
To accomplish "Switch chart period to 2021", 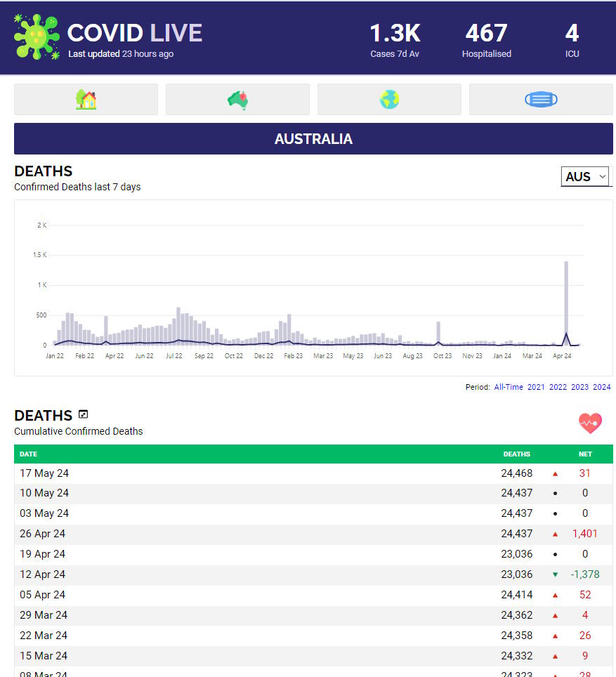I will (x=536, y=387).
